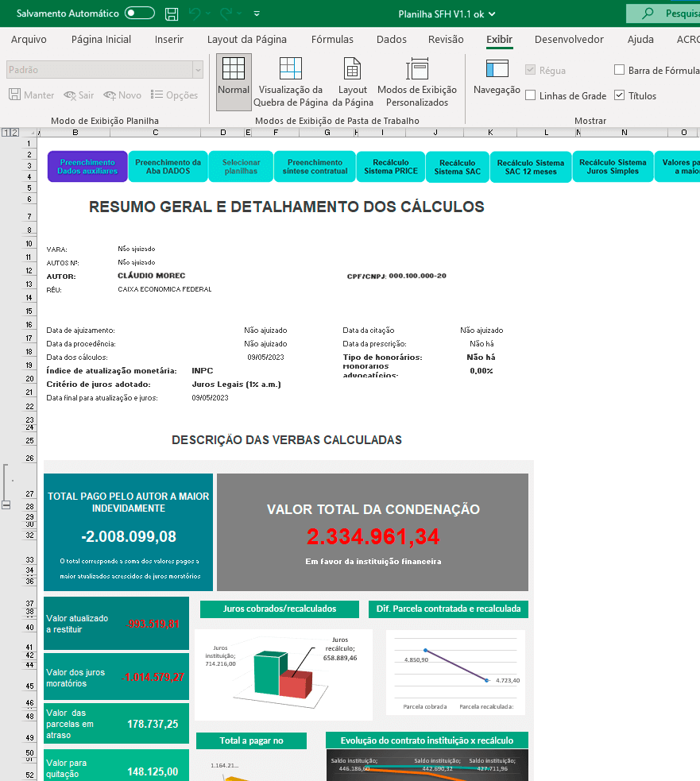Screen dimensions: 700x781
Task: Expand the Planilha SFH V1.1 ok filename dropdown
Action: click(493, 14)
